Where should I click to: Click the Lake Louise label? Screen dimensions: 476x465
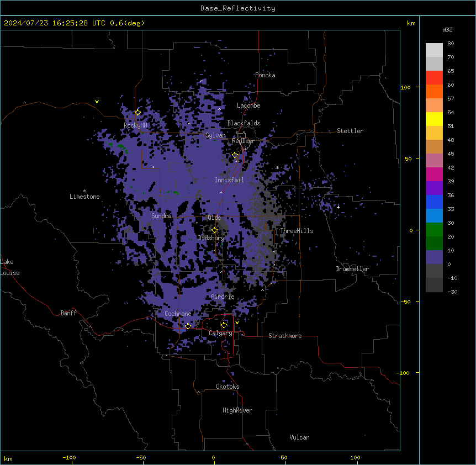point(10,267)
